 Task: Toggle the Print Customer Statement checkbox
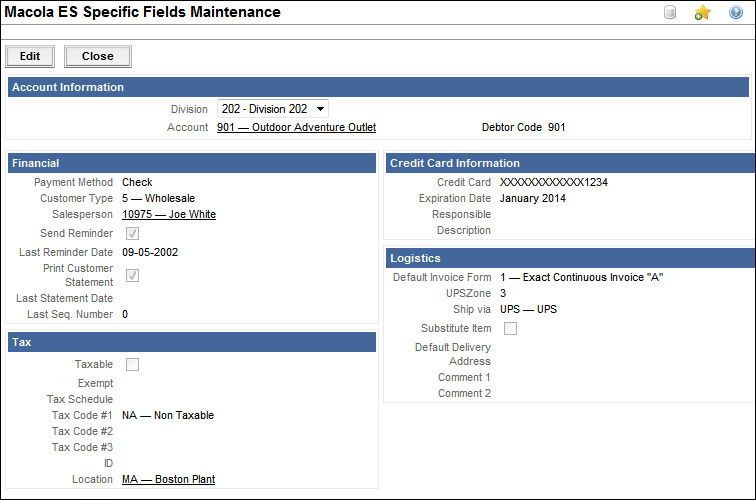pyautogui.click(x=132, y=275)
